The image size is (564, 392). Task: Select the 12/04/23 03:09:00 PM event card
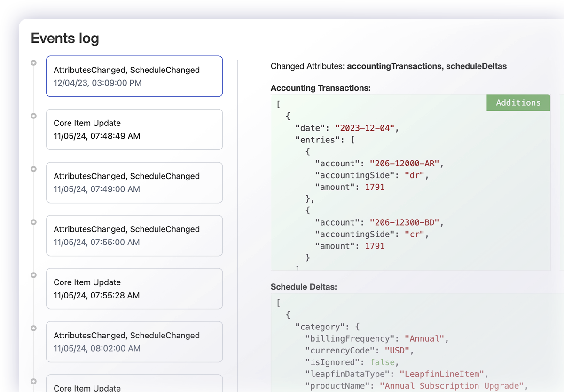134,77
